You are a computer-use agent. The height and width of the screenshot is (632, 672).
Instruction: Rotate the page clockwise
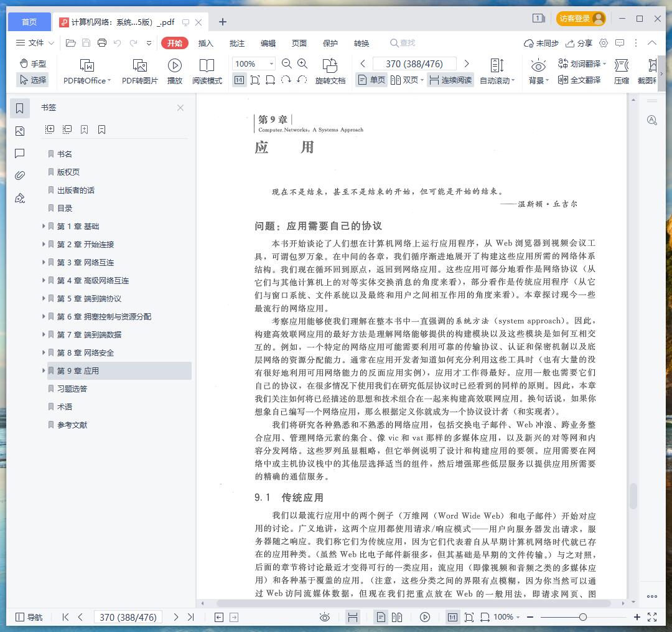point(286,80)
